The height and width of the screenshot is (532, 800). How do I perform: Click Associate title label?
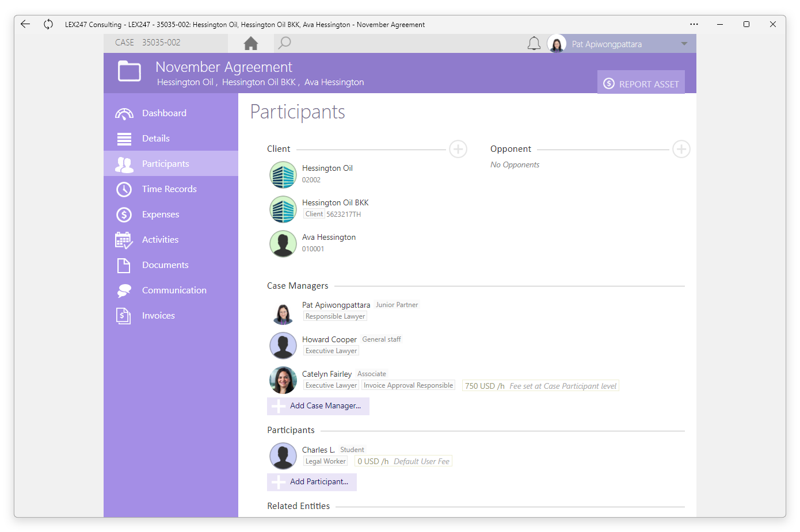[372, 374]
